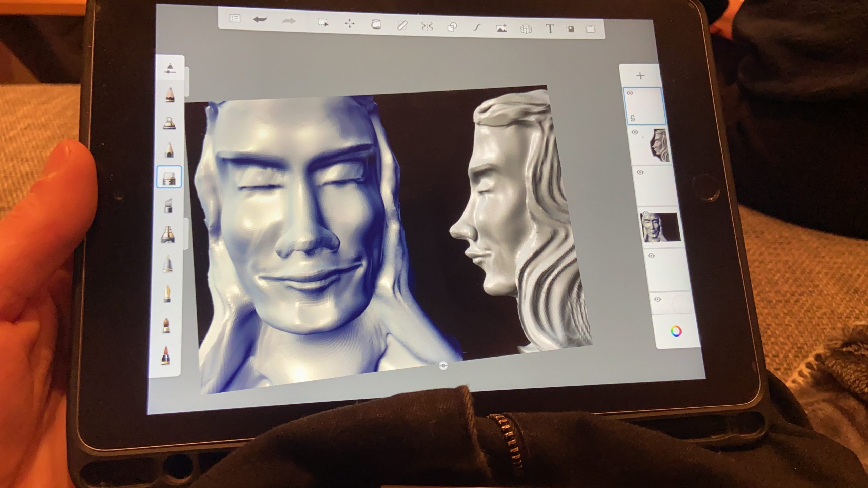Enable the Symmetry tool
868x488 pixels.
pyautogui.click(x=427, y=26)
